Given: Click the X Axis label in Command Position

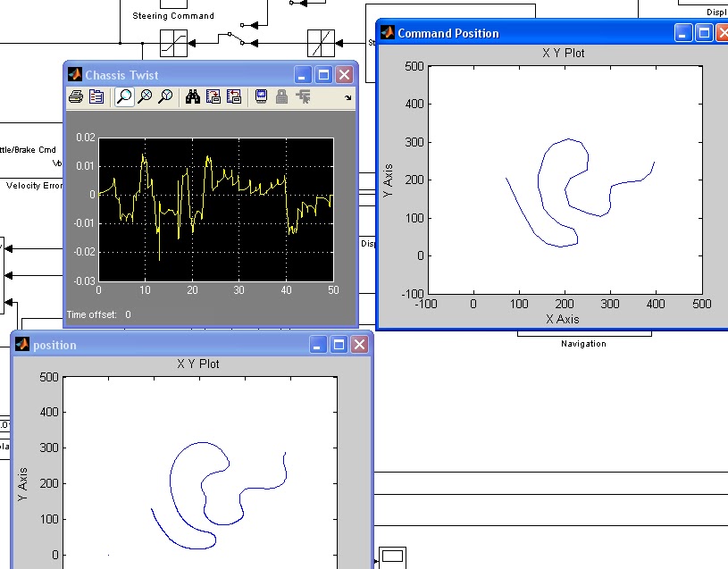Looking at the screenshot, I should (x=562, y=319).
